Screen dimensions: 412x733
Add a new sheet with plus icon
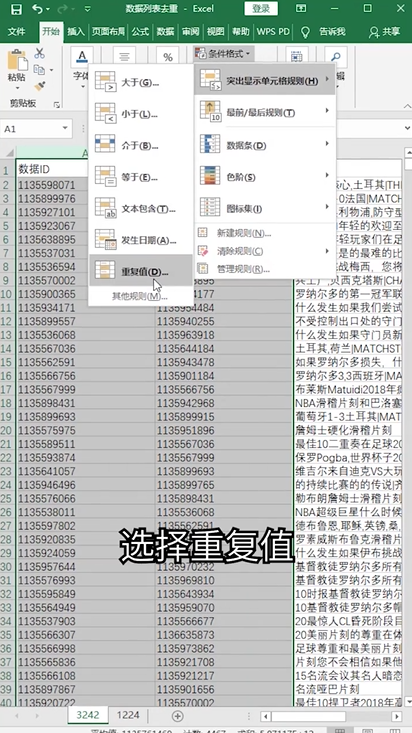tap(177, 715)
